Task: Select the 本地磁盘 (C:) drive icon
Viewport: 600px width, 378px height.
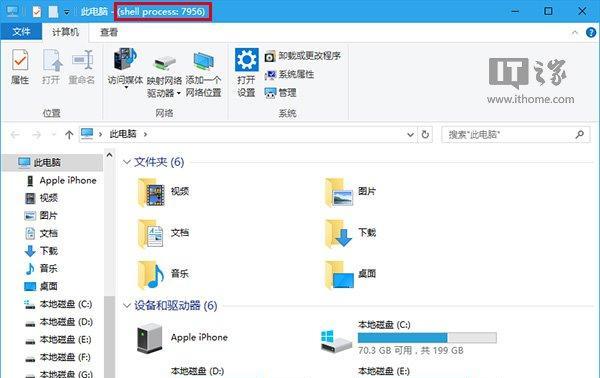Action: tap(336, 342)
